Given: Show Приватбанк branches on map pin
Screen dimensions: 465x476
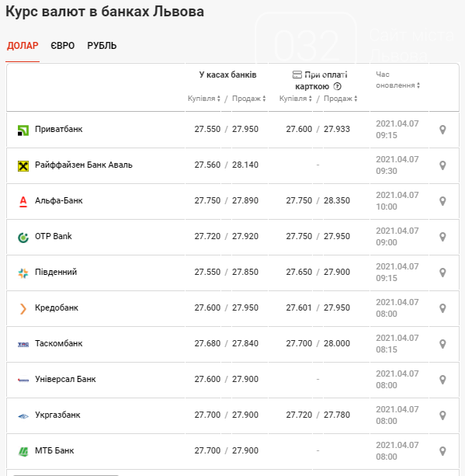Looking at the screenshot, I should 442,130.
